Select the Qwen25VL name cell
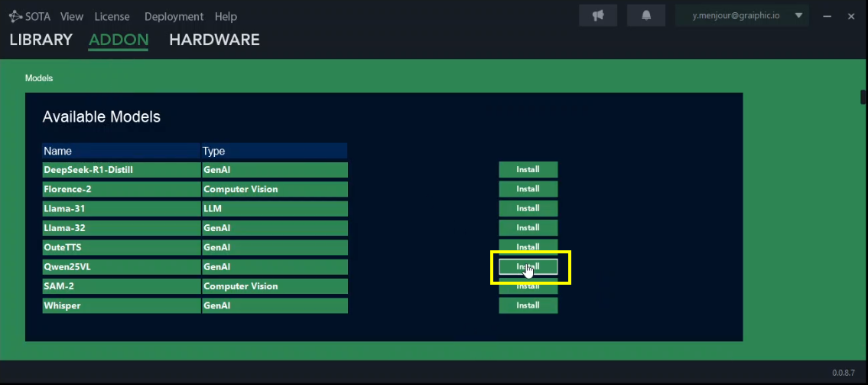This screenshot has width=868, height=385. tap(122, 266)
